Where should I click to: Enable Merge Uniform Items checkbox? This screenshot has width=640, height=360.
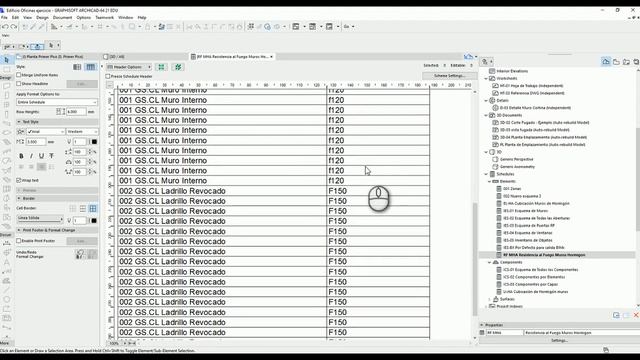pos(19,75)
